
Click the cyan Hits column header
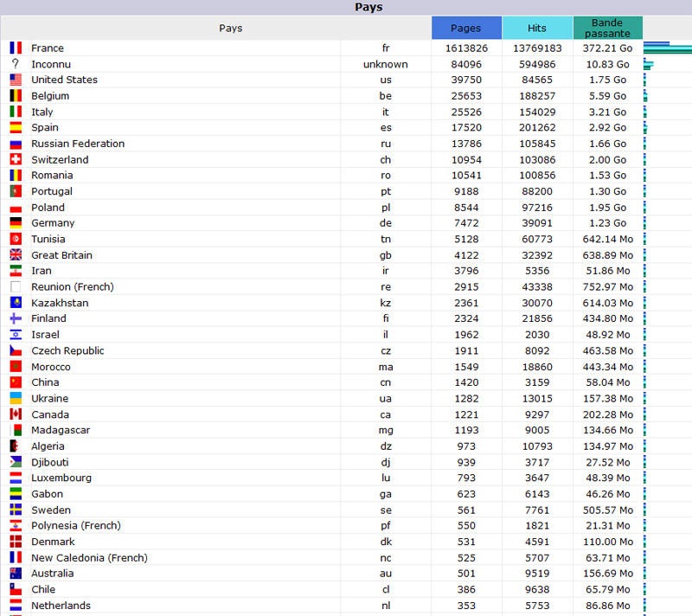pyautogui.click(x=537, y=28)
